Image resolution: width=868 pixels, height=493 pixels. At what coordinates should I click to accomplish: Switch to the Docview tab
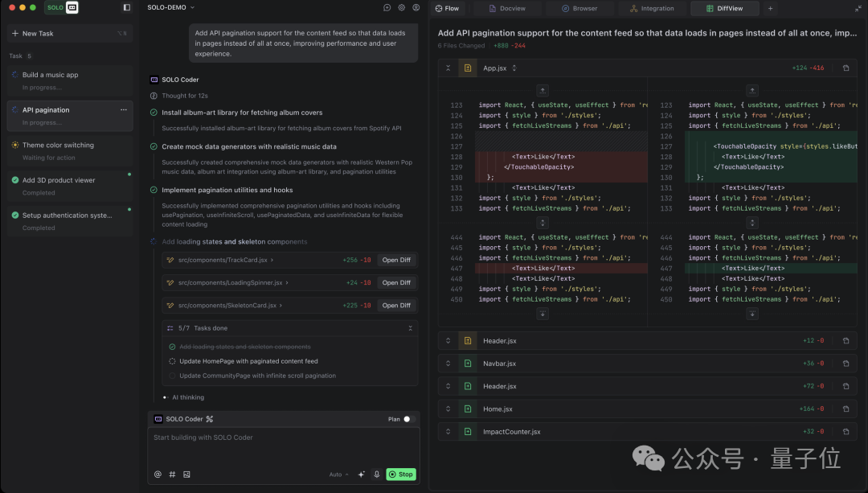point(507,8)
